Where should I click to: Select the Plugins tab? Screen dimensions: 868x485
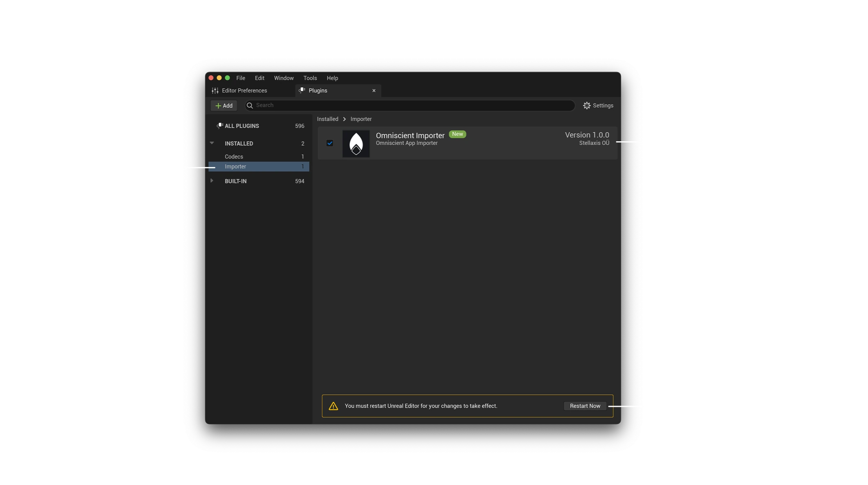click(338, 90)
